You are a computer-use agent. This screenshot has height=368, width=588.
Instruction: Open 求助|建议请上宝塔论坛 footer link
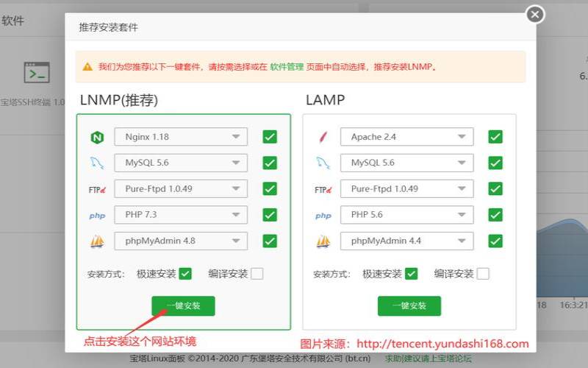429,358
